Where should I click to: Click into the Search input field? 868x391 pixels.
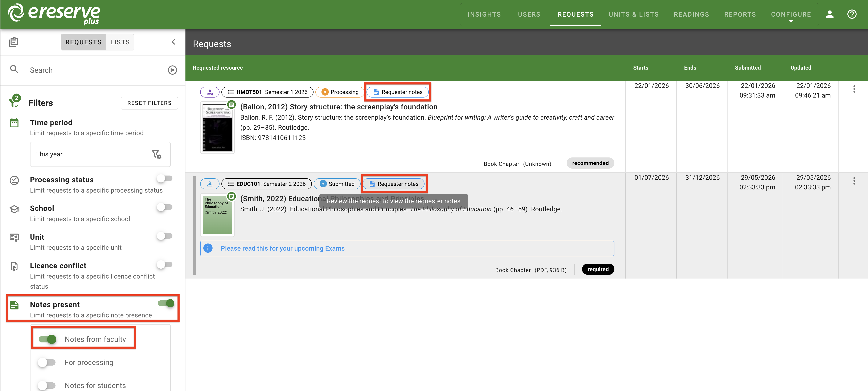click(98, 70)
